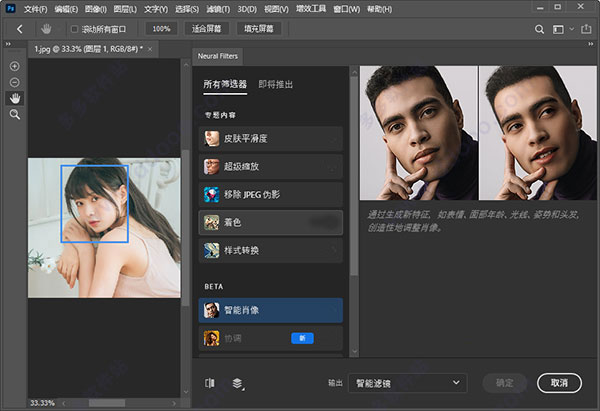600x411 pixels.
Task: Toggle the before/after preview icon
Action: pyautogui.click(x=210, y=383)
